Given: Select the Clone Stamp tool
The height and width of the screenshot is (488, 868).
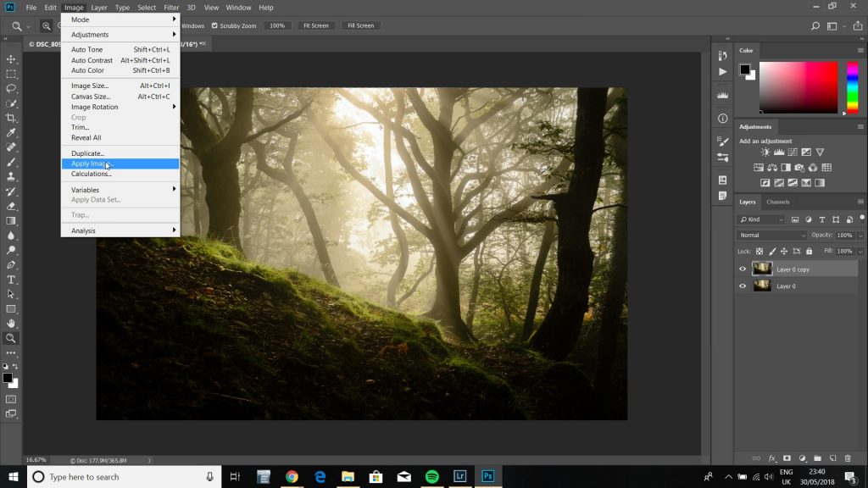Looking at the screenshot, I should pyautogui.click(x=11, y=178).
